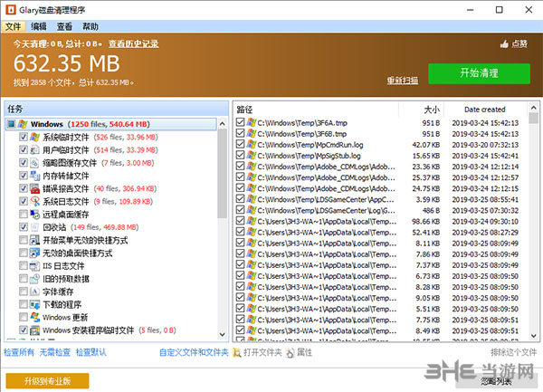Click the IIS 日志文件 icon
Image resolution: width=543 pixels, height=392 pixels.
point(34,265)
